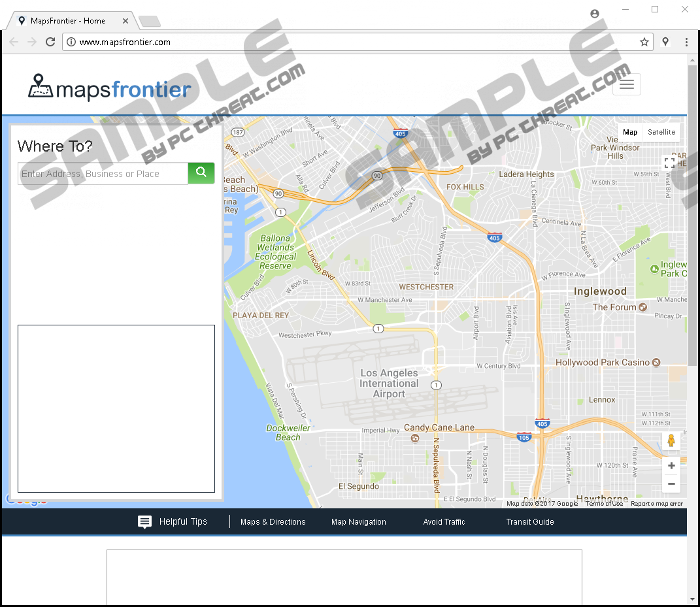Viewport: 700px width, 607px height.
Task: Click the Helpful Tips label
Action: click(x=183, y=522)
